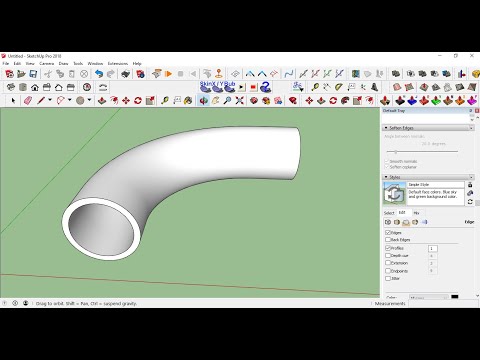Open the Circle tool dropdown arrow

pos(89,100)
